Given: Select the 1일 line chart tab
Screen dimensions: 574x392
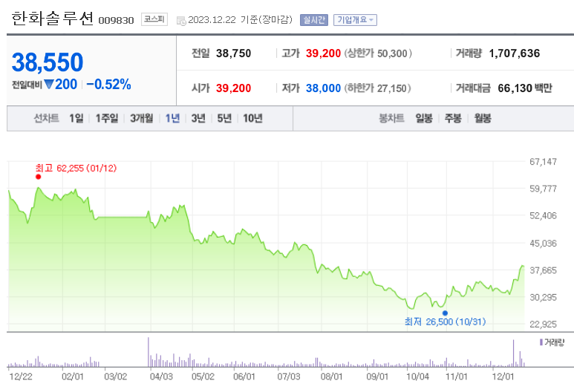Looking at the screenshot, I should [x=76, y=118].
